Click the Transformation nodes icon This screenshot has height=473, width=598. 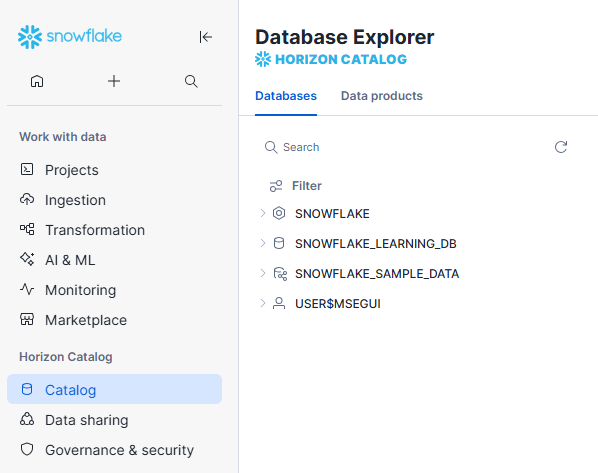(x=27, y=229)
